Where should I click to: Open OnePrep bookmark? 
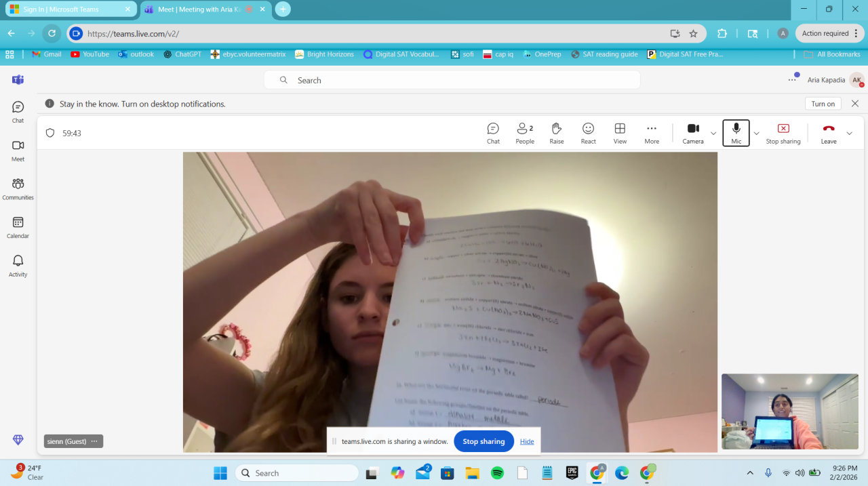click(542, 54)
